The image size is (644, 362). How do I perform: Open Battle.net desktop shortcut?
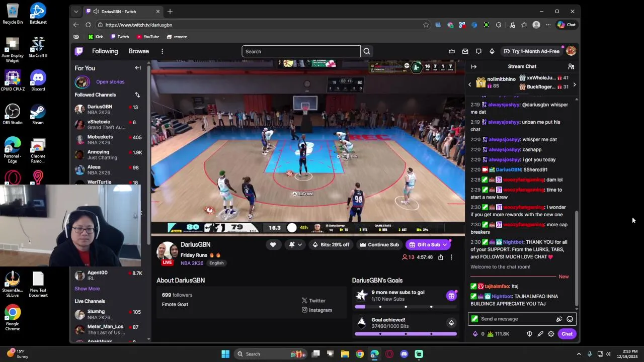click(38, 14)
